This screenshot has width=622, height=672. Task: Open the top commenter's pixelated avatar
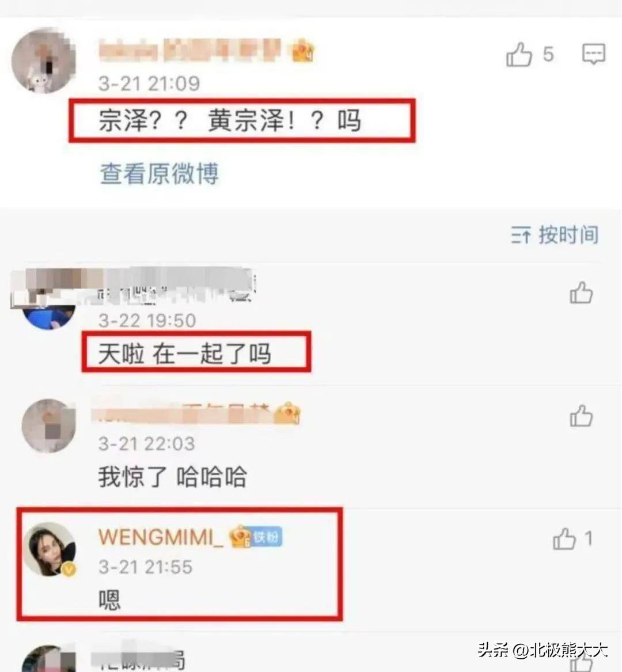click(44, 61)
